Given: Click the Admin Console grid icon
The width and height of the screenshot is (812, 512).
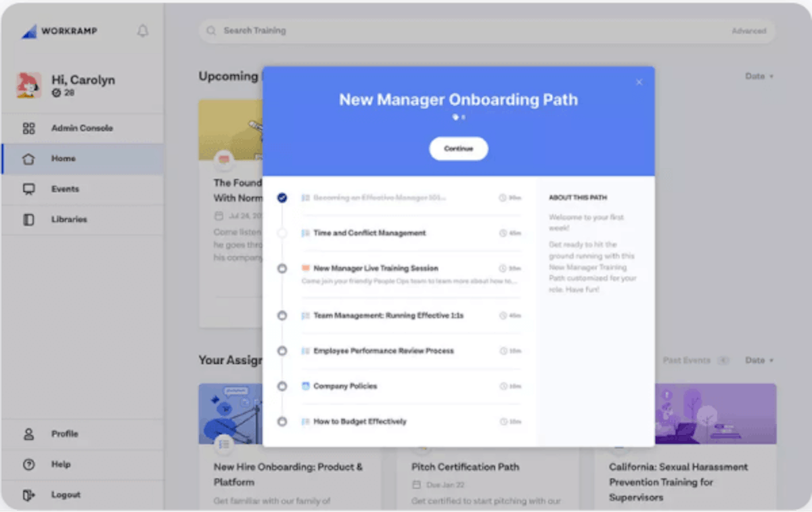Looking at the screenshot, I should pyautogui.click(x=28, y=128).
